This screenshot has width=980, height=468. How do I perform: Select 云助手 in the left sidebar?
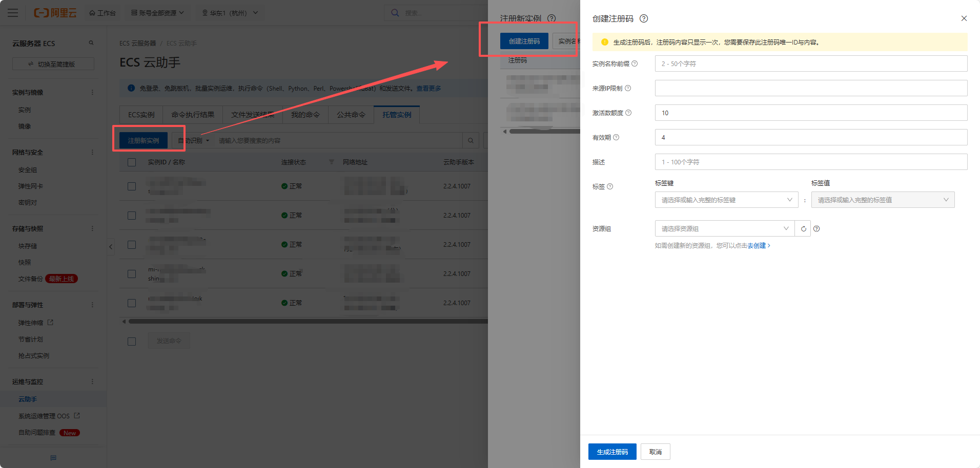[x=28, y=399]
